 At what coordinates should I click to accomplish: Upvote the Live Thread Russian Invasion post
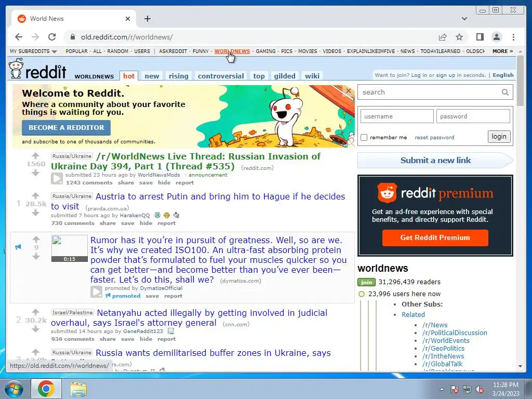(36, 156)
